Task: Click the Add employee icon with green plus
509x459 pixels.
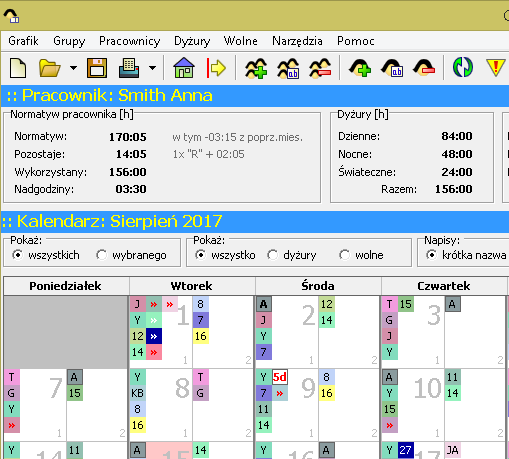Action: (360, 68)
